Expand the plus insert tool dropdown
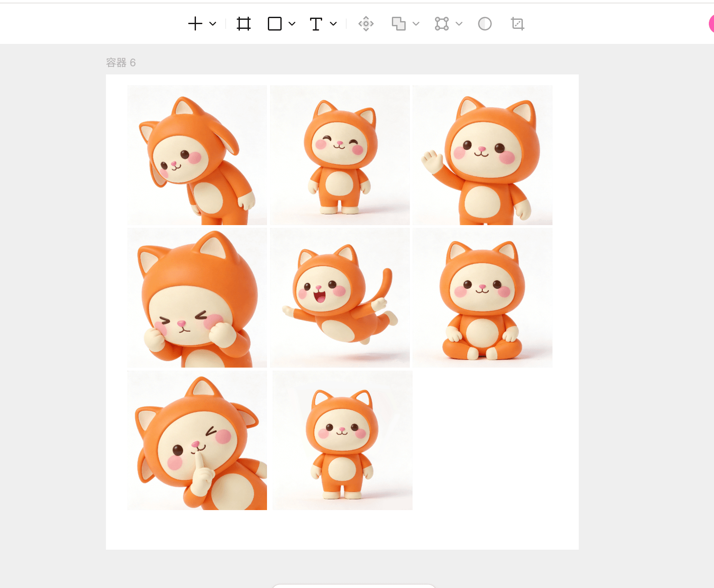The image size is (714, 588). coord(213,24)
